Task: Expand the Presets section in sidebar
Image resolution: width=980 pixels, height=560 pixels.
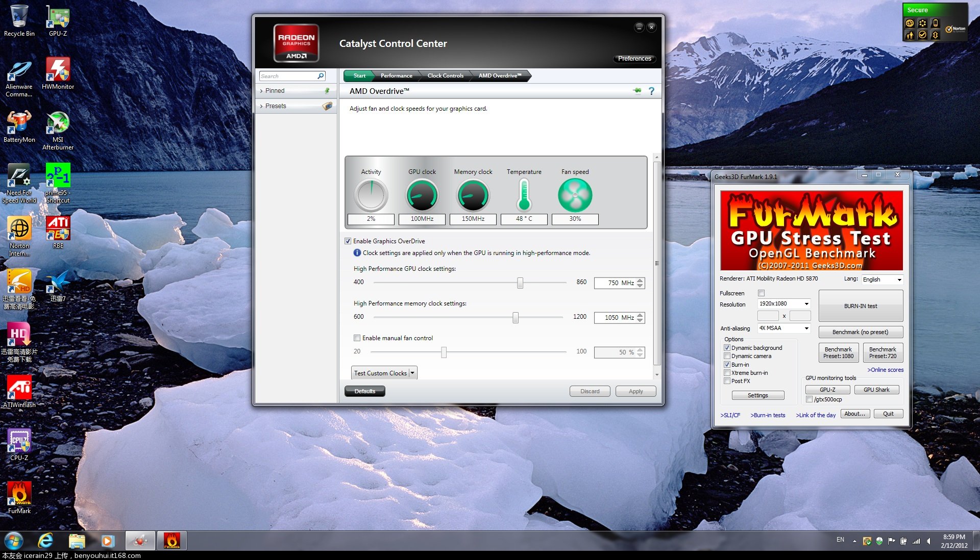Action: pyautogui.click(x=276, y=106)
